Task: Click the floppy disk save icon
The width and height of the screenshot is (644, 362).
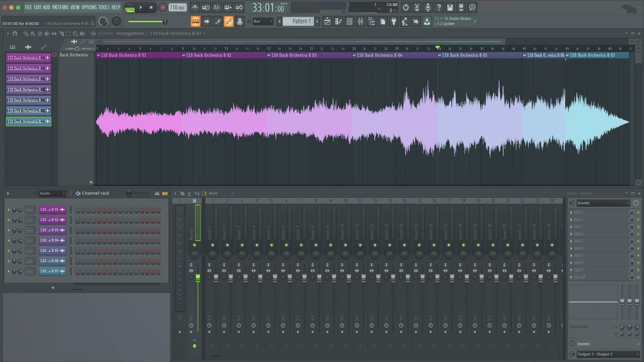Action: [450, 8]
